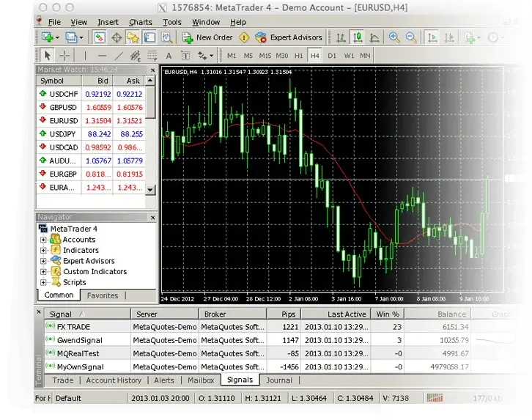The height and width of the screenshot is (420, 532).
Task: Select the text label drawing tool
Action: click(169, 56)
